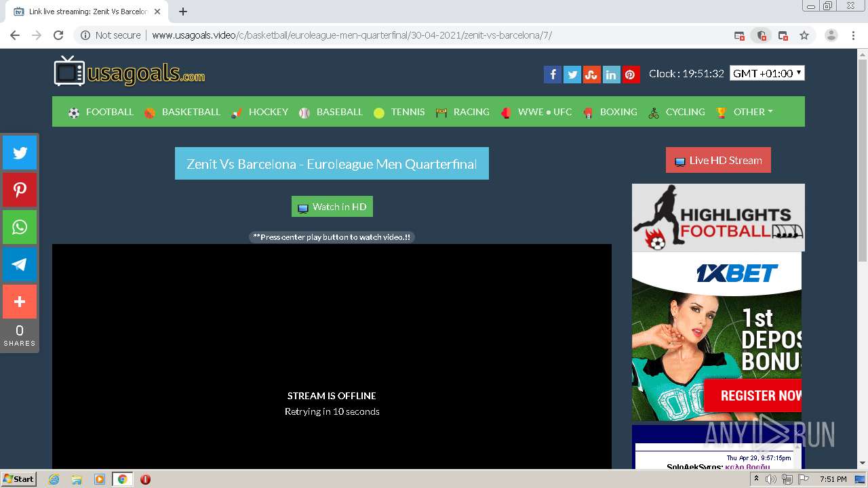Open more share options plus icon

[x=20, y=302]
